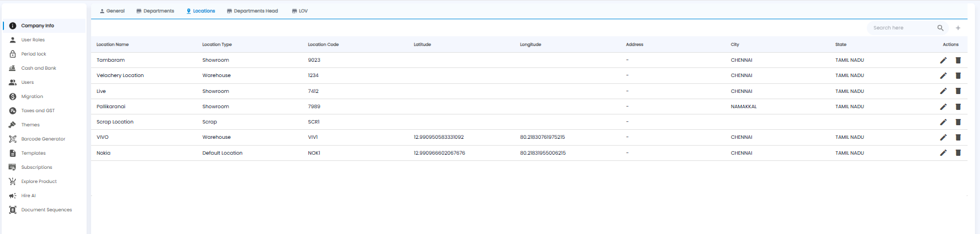Delete the VIVO warehouse row
This screenshot has width=980, height=234.
pyautogui.click(x=958, y=137)
